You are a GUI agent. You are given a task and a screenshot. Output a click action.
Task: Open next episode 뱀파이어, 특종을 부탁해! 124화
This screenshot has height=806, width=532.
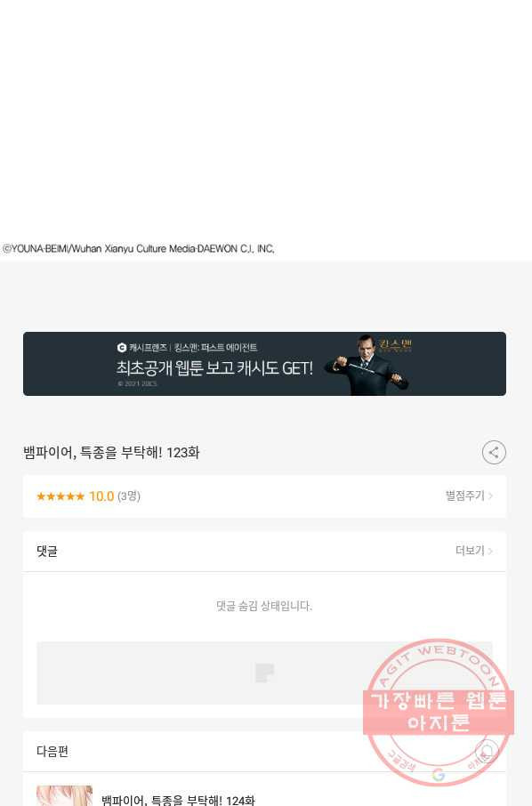[178, 801]
